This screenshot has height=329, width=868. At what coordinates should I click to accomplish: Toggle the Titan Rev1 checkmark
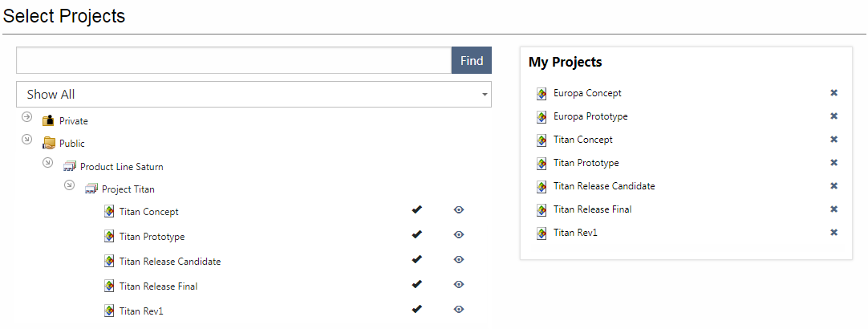coord(416,309)
